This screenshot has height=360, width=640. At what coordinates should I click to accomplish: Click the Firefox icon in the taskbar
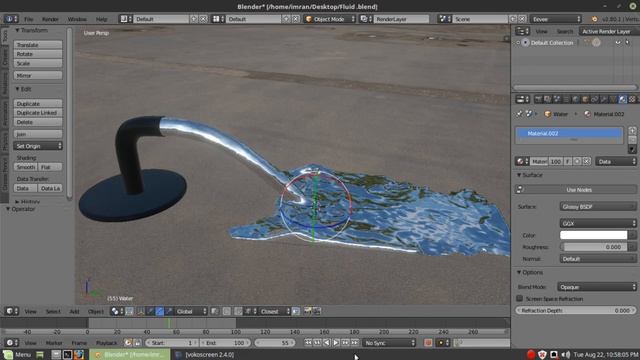click(78, 355)
